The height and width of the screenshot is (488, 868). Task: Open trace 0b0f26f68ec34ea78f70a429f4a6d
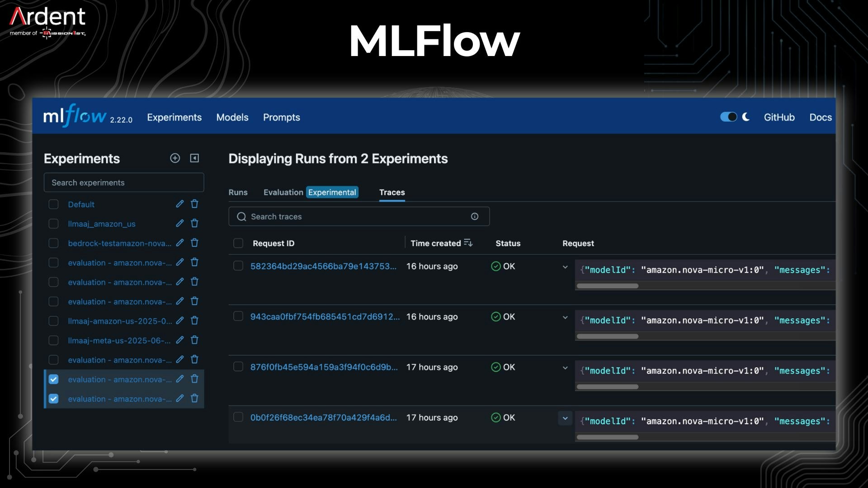pyautogui.click(x=324, y=418)
